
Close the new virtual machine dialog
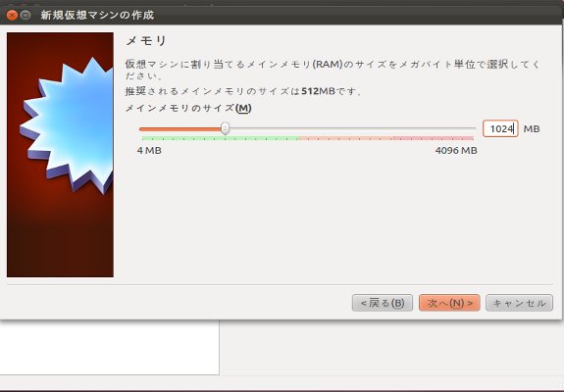(12, 15)
